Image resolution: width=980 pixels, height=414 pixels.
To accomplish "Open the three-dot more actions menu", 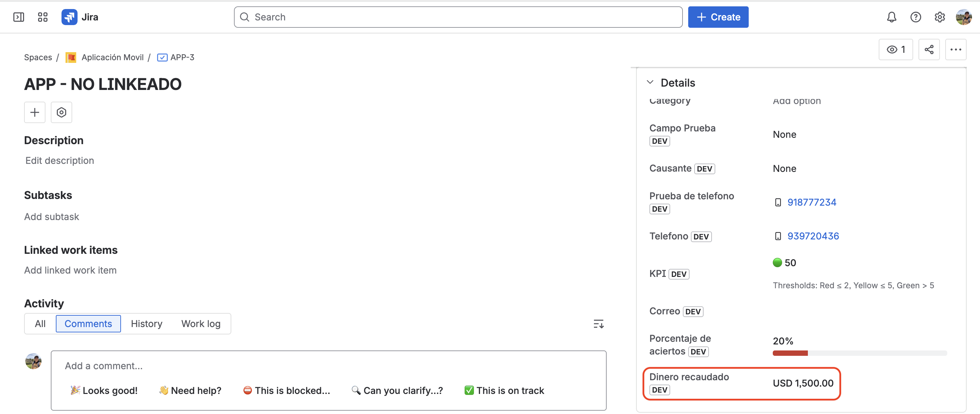I will (955, 49).
